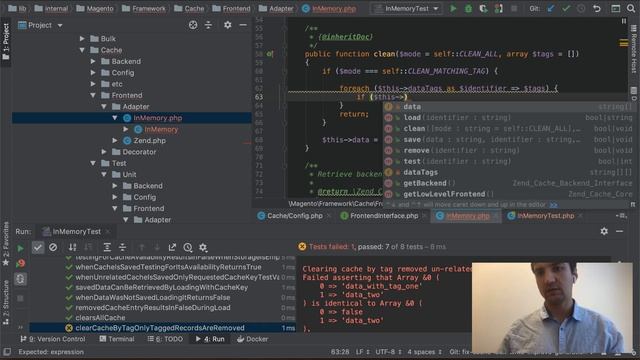Toggle auto-test icon in Run panel sidebar
Screen dimensions: 640x360
20,279
